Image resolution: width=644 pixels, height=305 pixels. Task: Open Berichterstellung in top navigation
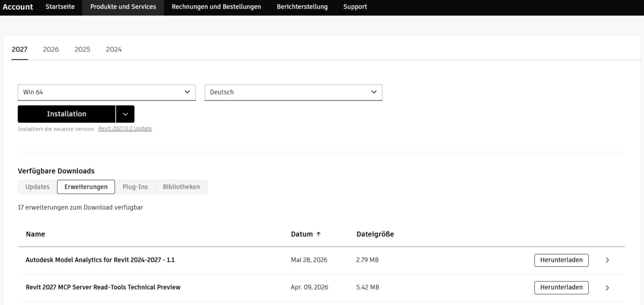(302, 7)
